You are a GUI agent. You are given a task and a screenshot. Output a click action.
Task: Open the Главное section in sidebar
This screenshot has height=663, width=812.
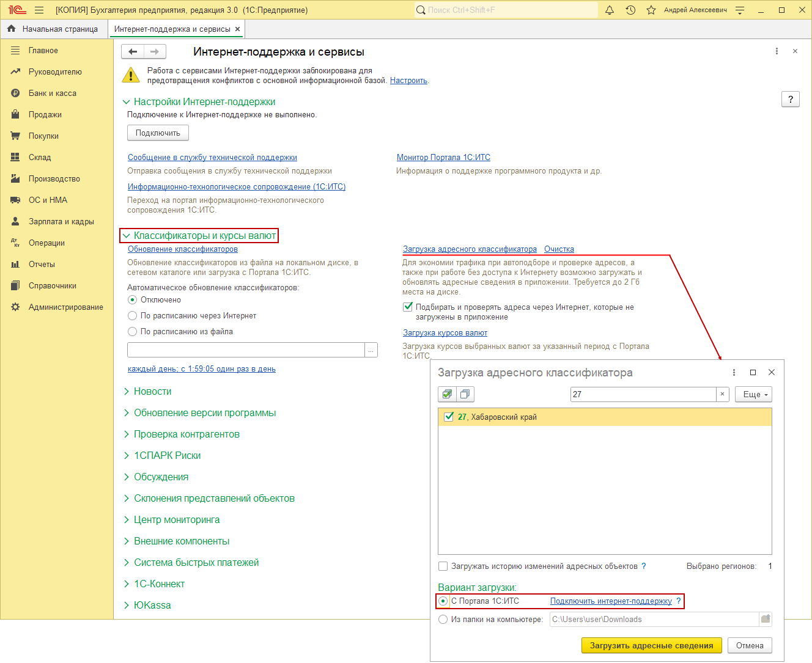(x=43, y=51)
